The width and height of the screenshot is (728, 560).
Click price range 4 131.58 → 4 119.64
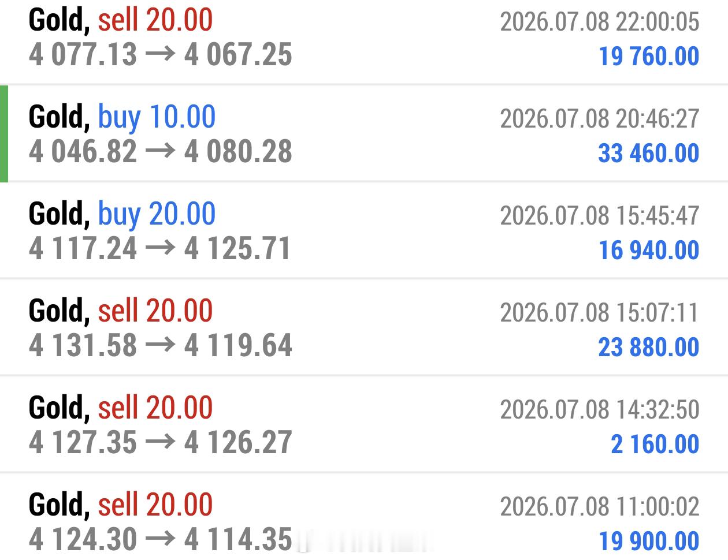tap(161, 346)
